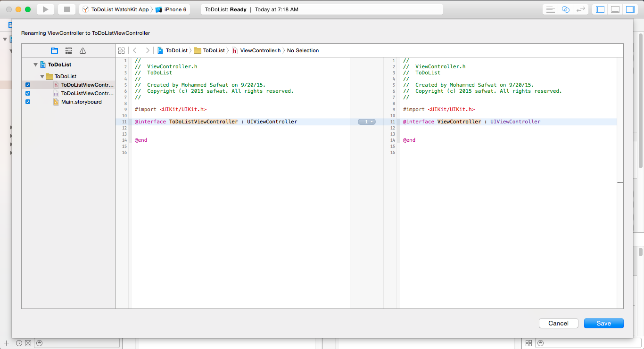
Task: Choose the iPhone 6 destination
Action: (171, 9)
